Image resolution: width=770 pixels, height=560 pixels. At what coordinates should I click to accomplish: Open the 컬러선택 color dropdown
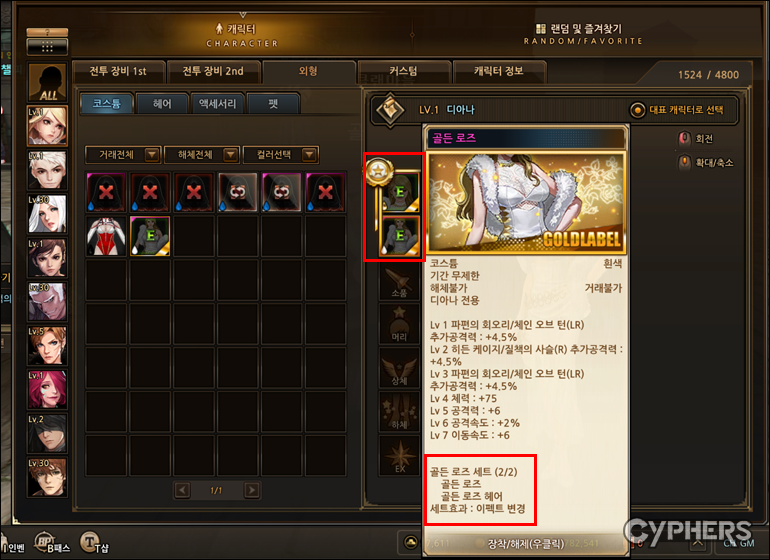coord(281,155)
